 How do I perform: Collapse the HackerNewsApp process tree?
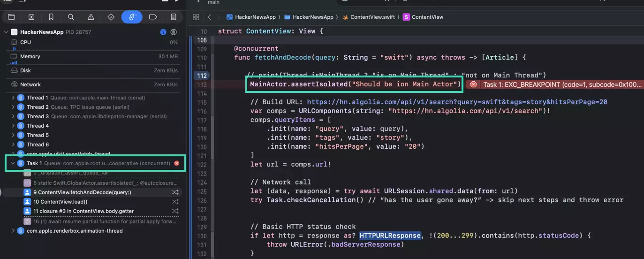[6, 32]
